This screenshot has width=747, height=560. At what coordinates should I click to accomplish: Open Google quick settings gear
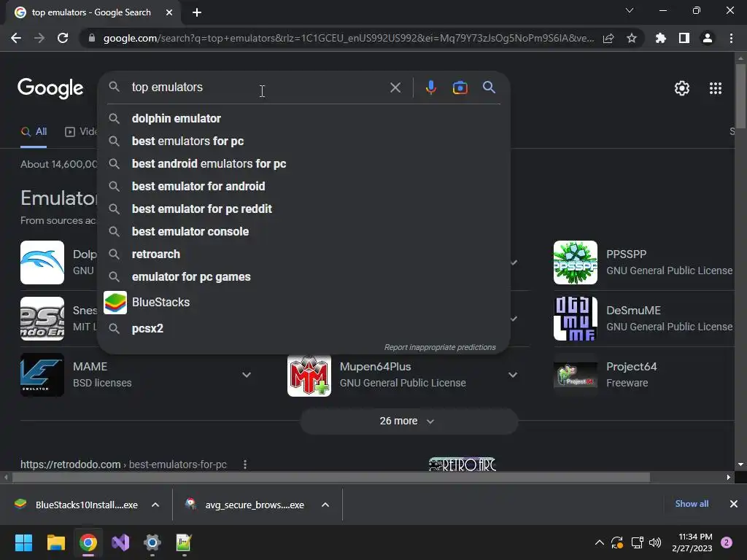click(682, 88)
